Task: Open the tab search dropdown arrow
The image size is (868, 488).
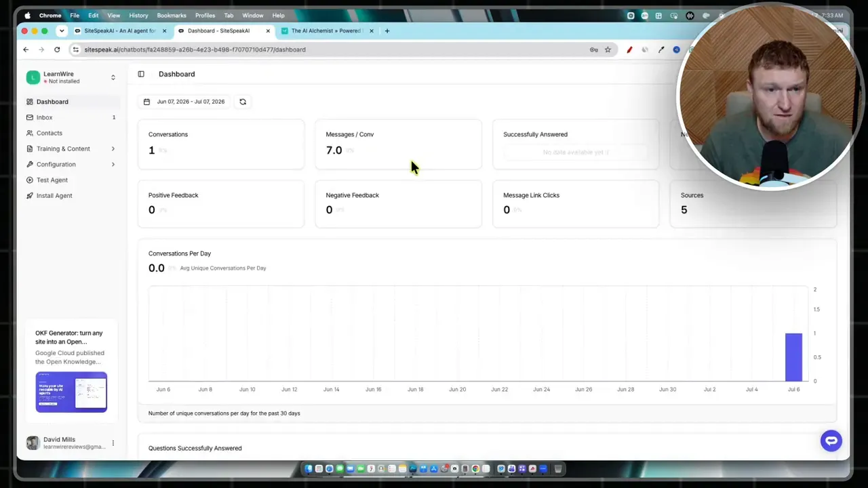Action: pos(62,30)
